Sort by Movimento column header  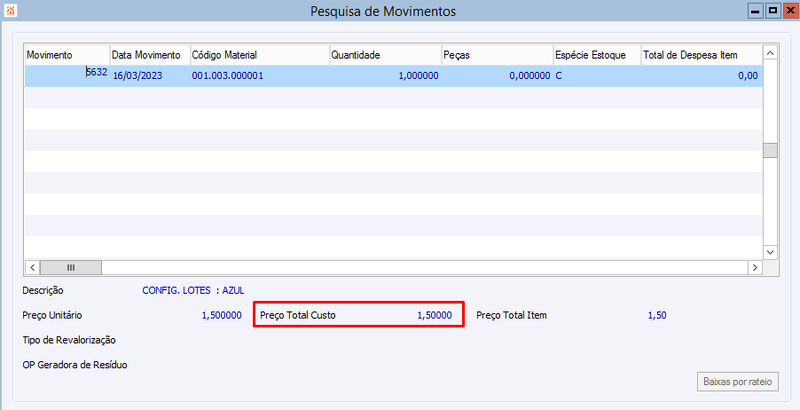pyautogui.click(x=67, y=55)
